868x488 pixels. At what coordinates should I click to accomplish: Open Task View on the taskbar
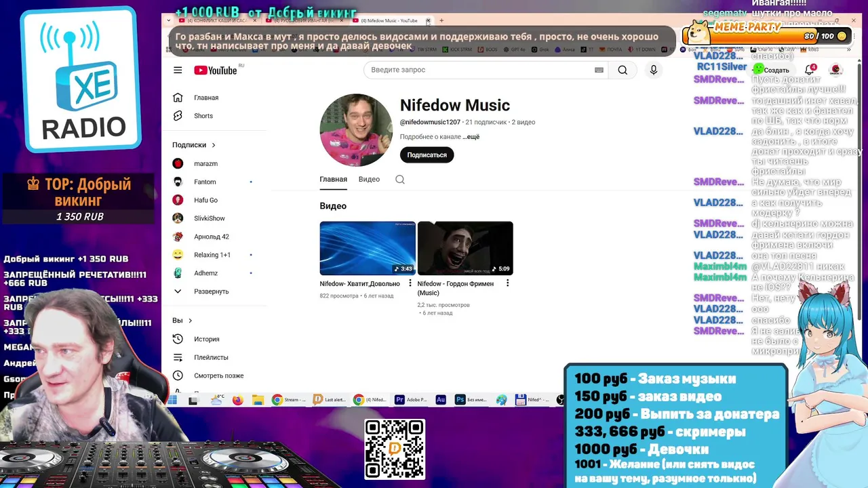click(x=193, y=400)
